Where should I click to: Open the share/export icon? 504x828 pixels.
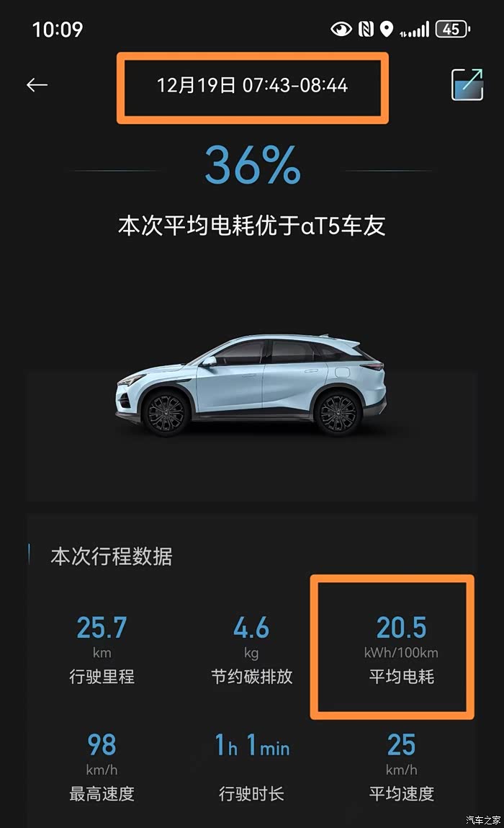point(467,84)
